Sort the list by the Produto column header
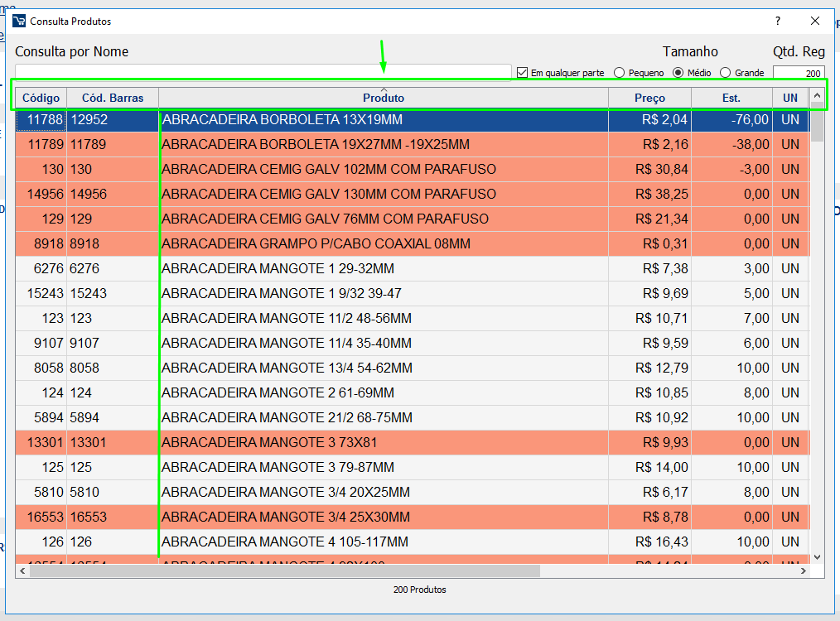Screen dimensions: 840x621 click(x=383, y=98)
